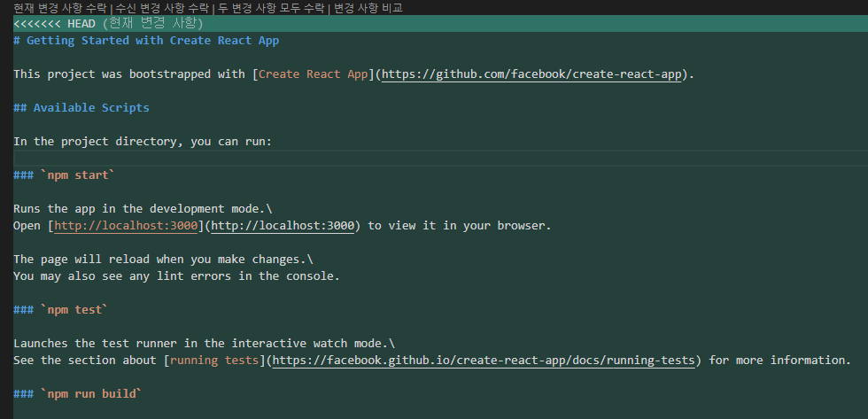Screen dimensions: 868x419
Task: Click the line 'Runs the app in the development mode.\'
Action: point(143,209)
